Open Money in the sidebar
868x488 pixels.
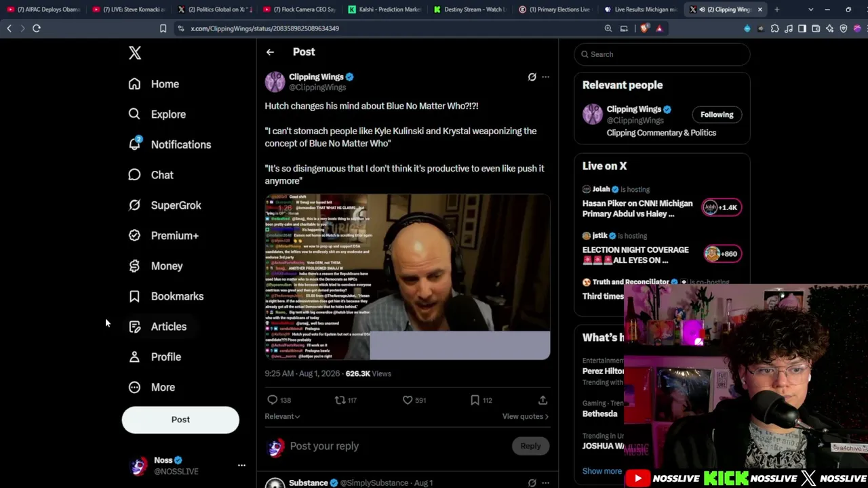coord(155,266)
